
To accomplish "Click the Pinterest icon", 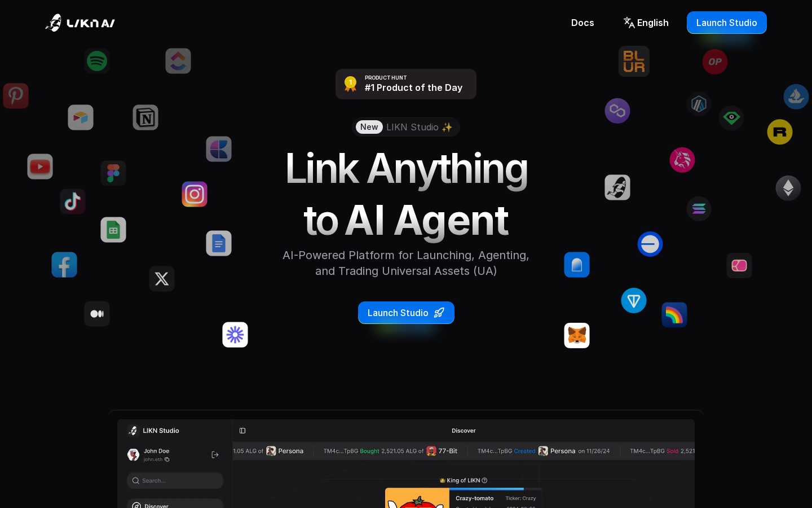I will (x=16, y=96).
